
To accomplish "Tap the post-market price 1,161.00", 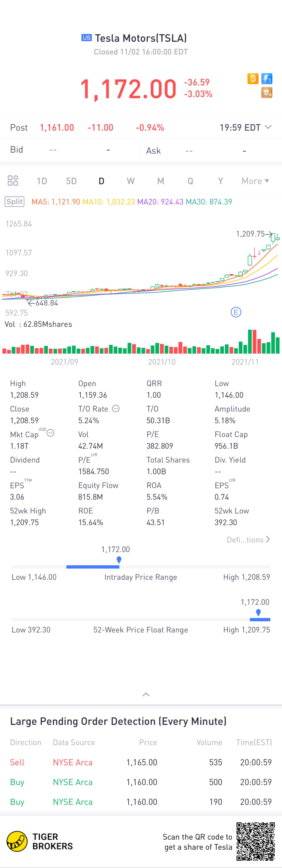I will (57, 127).
